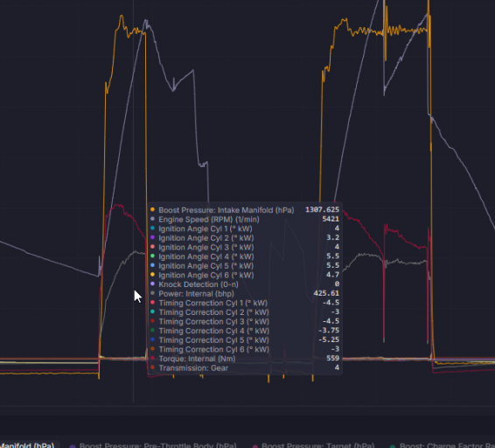The width and height of the screenshot is (495, 448).
Task: Click the torque value 559
Action: point(332,358)
